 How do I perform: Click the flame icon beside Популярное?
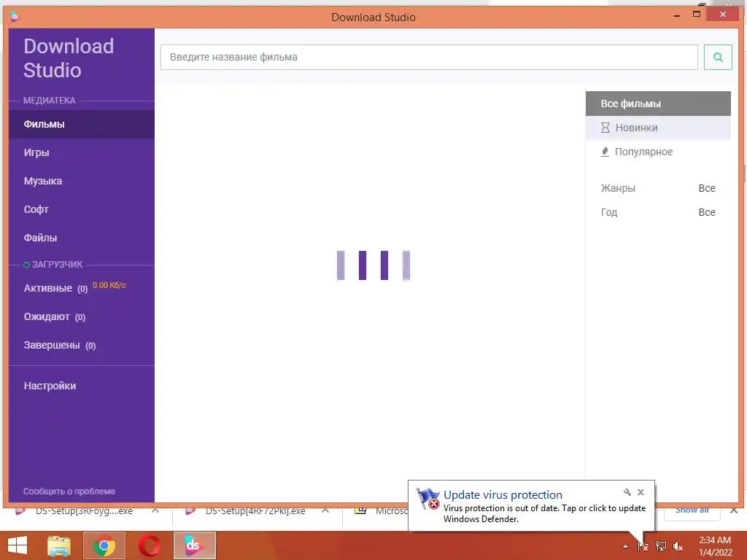(x=605, y=152)
